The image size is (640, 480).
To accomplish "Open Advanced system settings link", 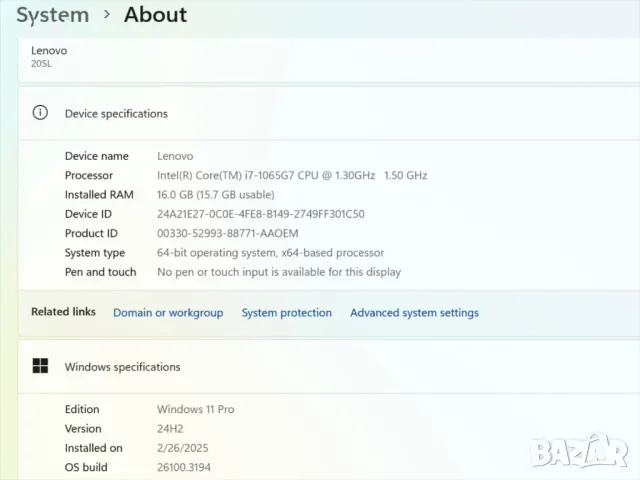I will point(414,313).
